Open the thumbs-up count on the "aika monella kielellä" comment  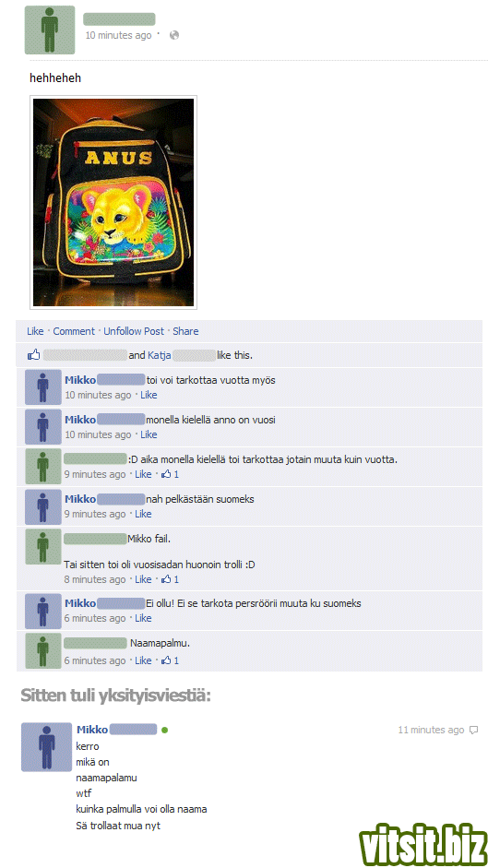coord(170,474)
